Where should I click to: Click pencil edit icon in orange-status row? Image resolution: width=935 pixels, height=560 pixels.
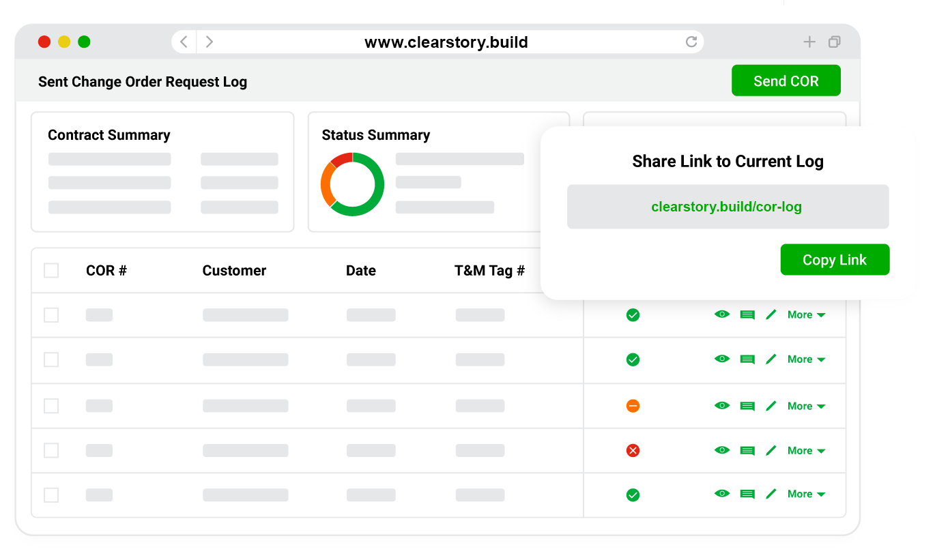[771, 406]
